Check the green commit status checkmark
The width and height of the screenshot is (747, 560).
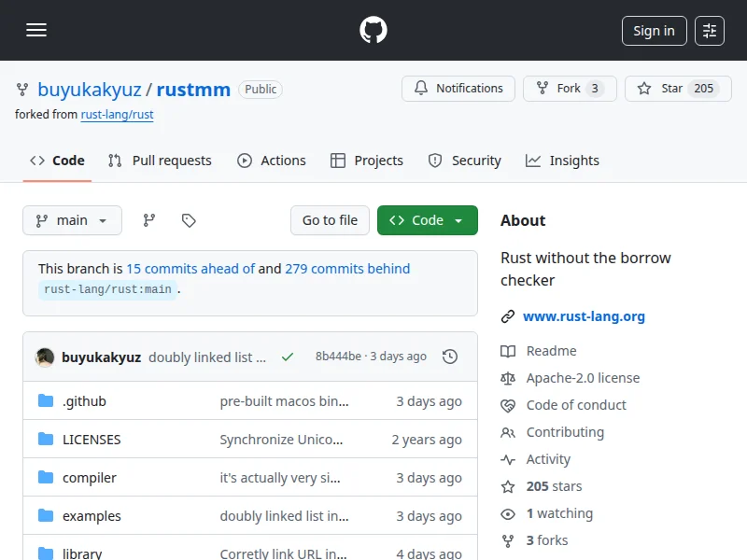288,357
